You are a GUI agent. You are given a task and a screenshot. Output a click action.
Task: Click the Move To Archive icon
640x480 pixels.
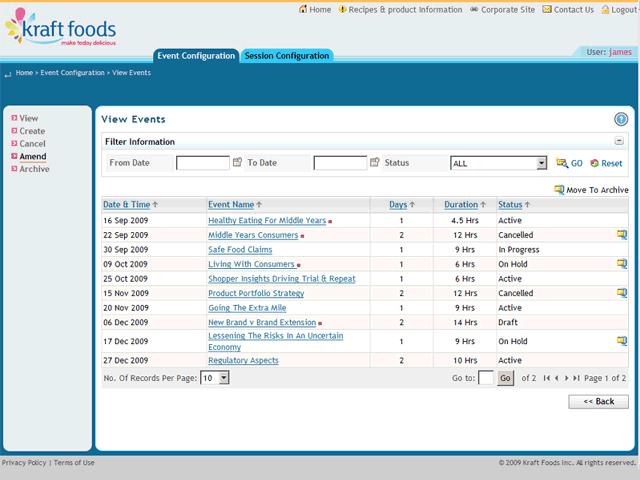point(560,189)
